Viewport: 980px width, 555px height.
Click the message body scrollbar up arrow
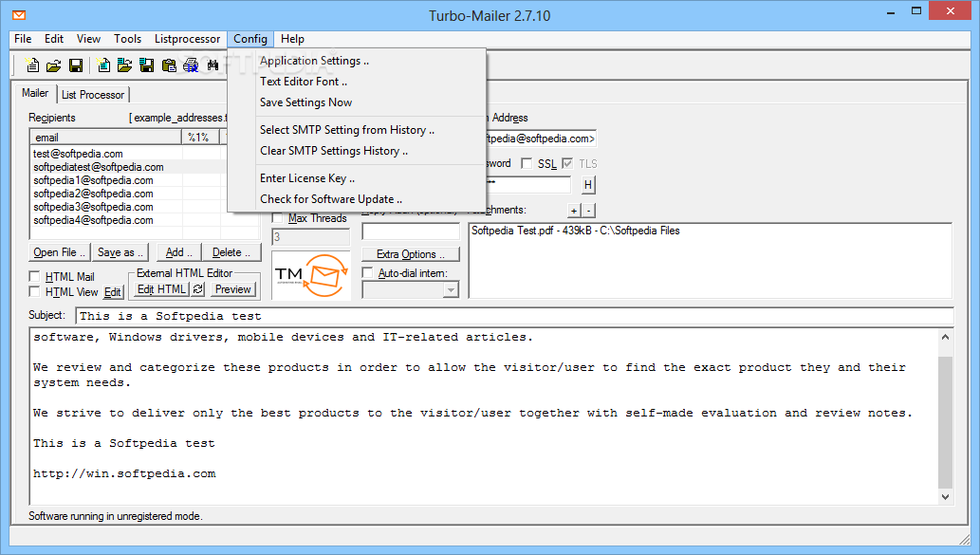(945, 337)
